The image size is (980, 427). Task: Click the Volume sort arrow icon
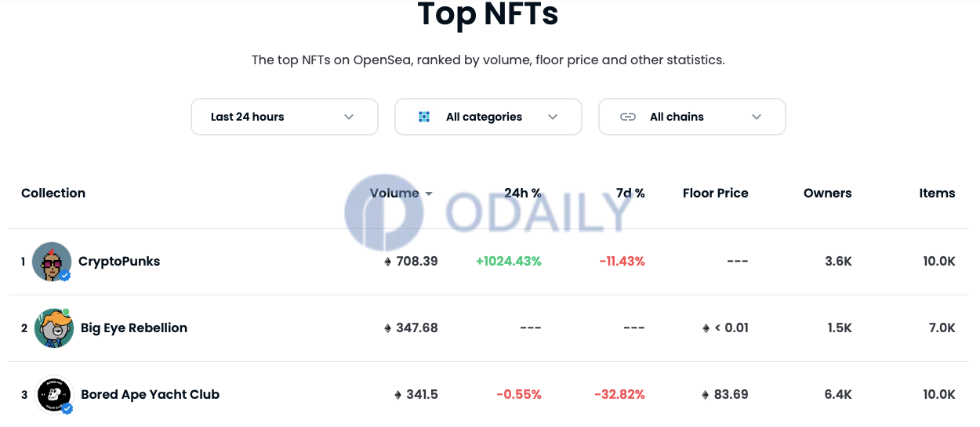(429, 194)
